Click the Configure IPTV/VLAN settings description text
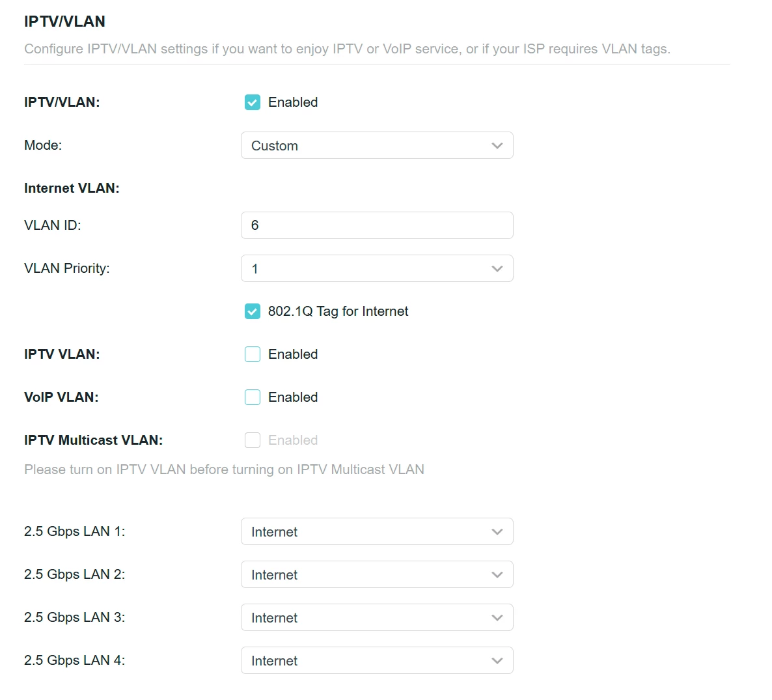The height and width of the screenshot is (700, 772). 347,49
